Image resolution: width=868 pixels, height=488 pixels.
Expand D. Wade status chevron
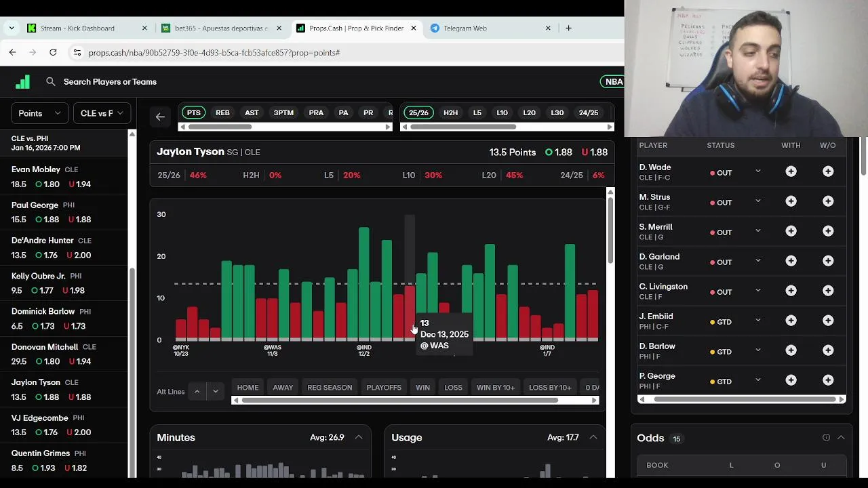point(758,171)
